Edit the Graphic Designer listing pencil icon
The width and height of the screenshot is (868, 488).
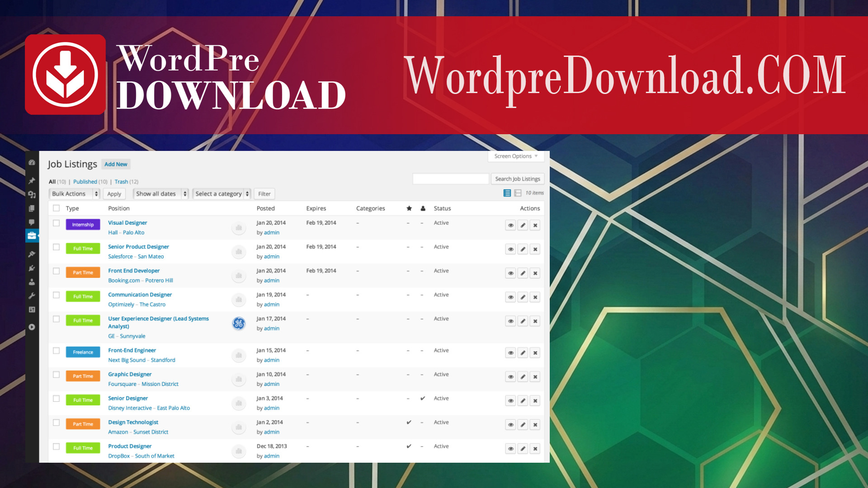click(523, 376)
